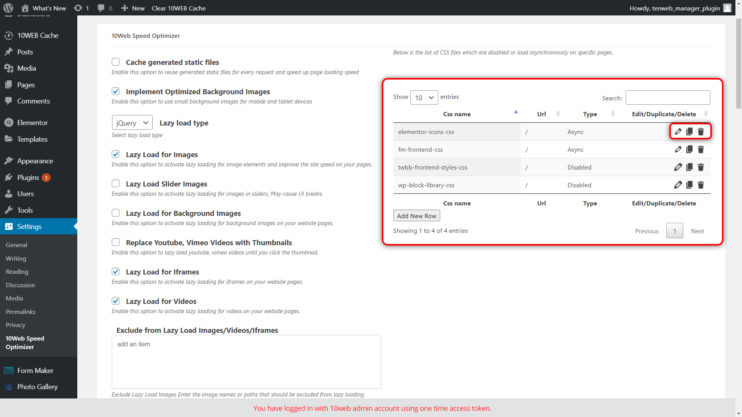Delete the elementor-icons-css row
This screenshot has height=417, width=742.
(701, 132)
